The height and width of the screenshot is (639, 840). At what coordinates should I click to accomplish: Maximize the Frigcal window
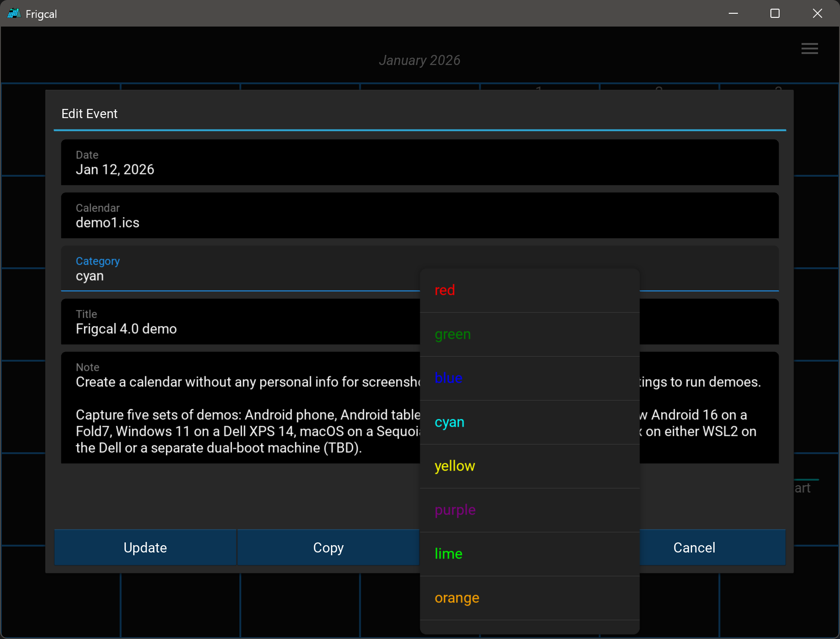[x=775, y=14]
